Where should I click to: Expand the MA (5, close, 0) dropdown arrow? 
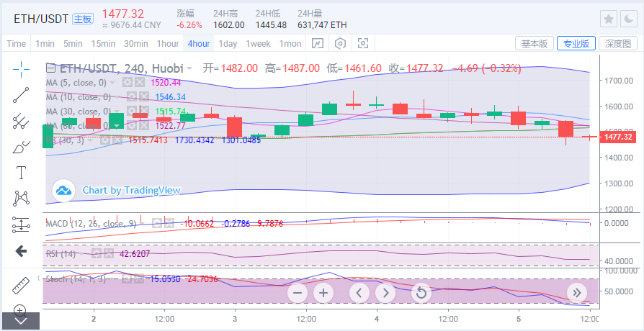pyautogui.click(x=112, y=83)
